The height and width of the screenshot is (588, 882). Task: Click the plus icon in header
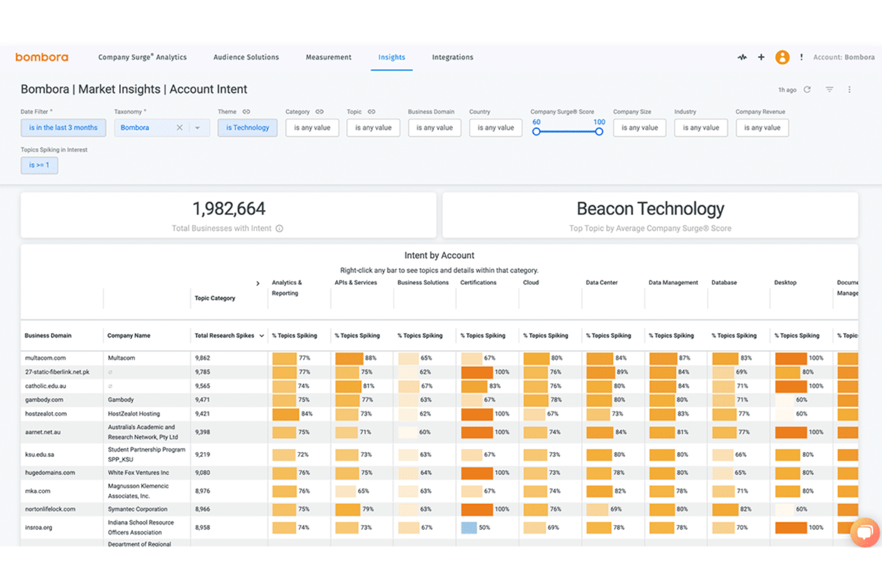tap(761, 57)
